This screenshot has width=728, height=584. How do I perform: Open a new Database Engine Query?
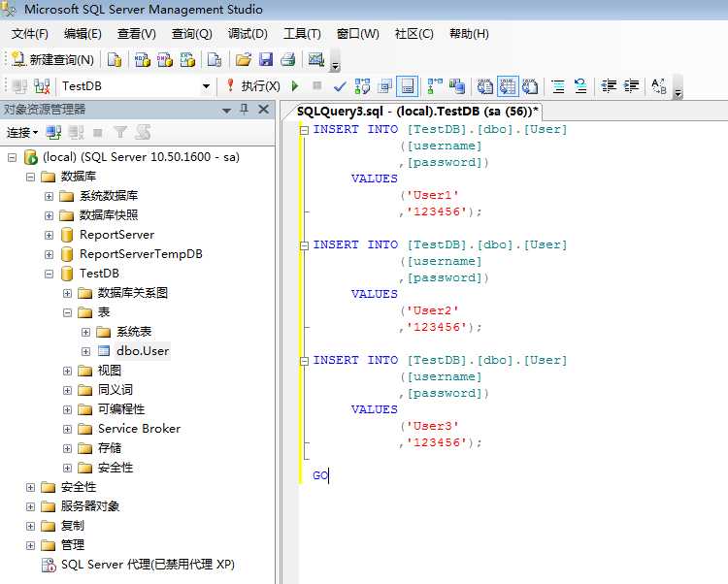[x=115, y=60]
